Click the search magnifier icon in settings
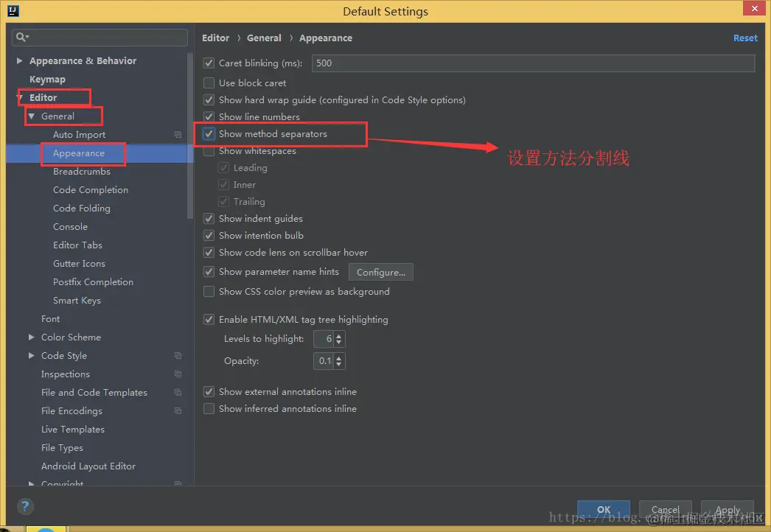771x532 pixels. pos(20,37)
